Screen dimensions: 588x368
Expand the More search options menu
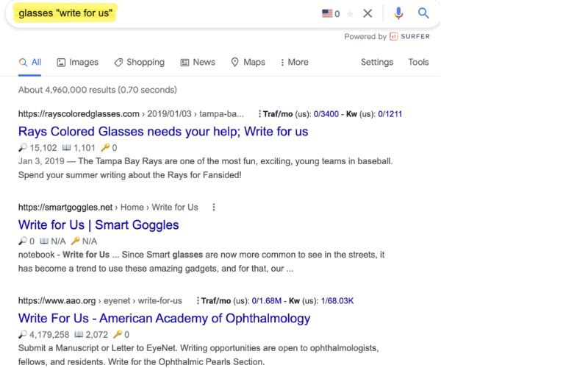[x=295, y=63]
